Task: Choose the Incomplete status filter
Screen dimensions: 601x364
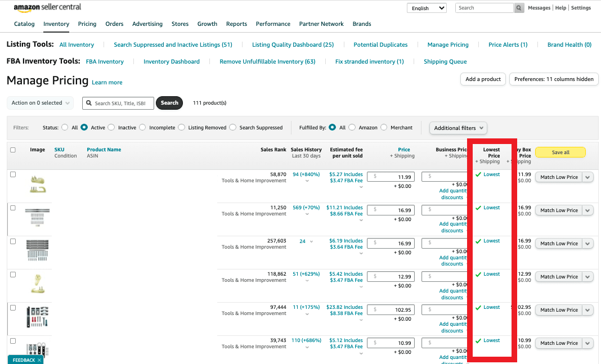Action: (x=142, y=127)
